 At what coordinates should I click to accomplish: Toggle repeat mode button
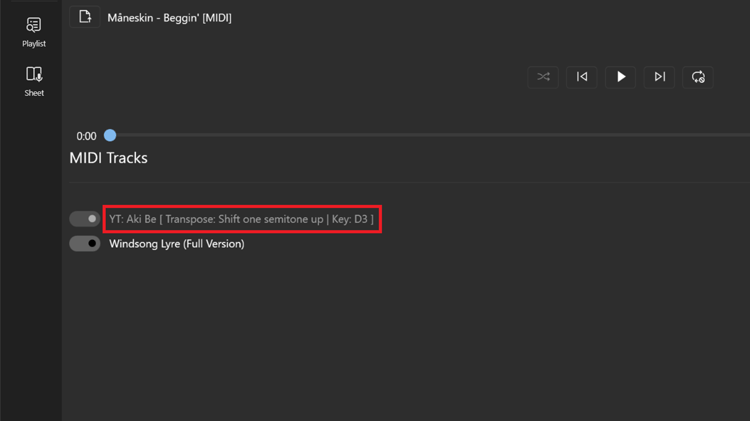(x=698, y=77)
